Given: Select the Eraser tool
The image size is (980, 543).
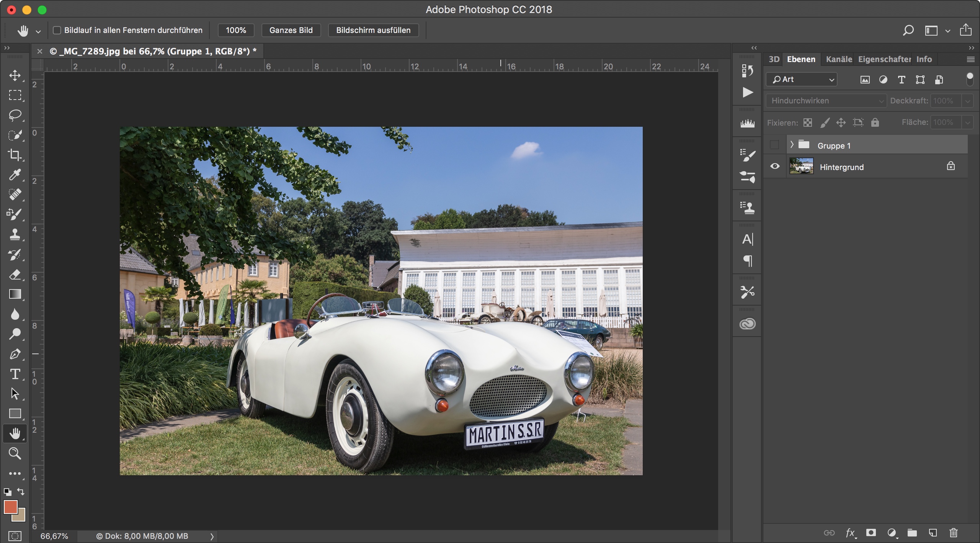Looking at the screenshot, I should point(15,274).
